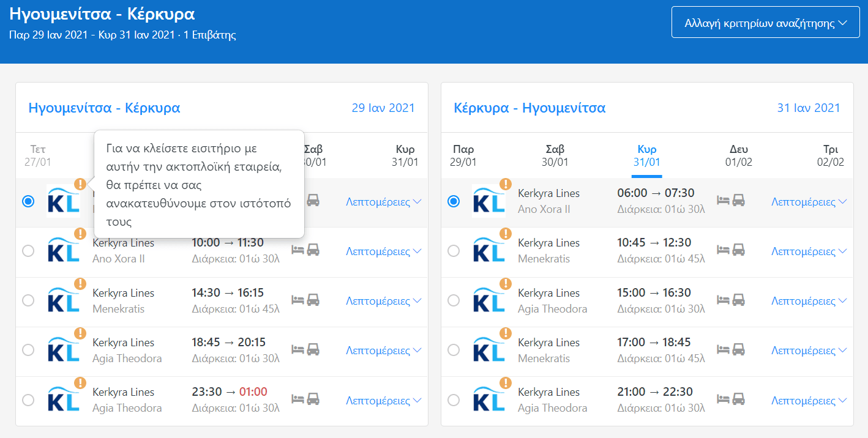This screenshot has width=868, height=438.
Task: Expand Λεπτομέρειες for 14:30 Menekratis departure
Action: (383, 301)
